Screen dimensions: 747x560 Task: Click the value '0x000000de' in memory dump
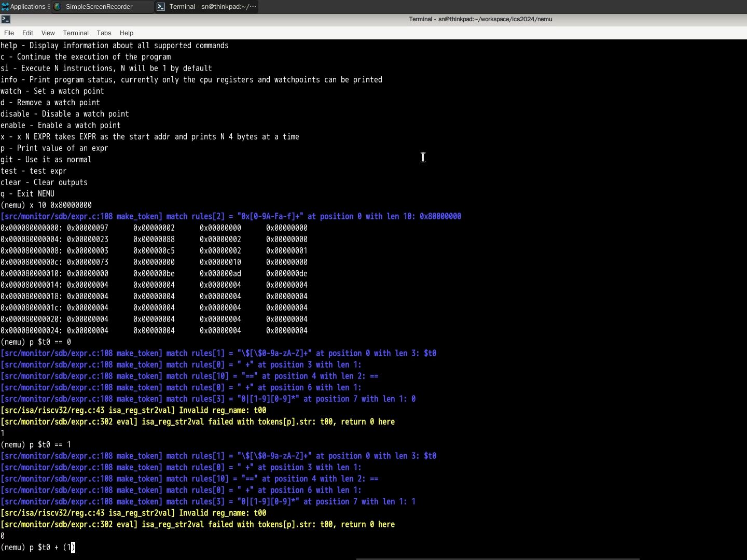[x=287, y=274]
